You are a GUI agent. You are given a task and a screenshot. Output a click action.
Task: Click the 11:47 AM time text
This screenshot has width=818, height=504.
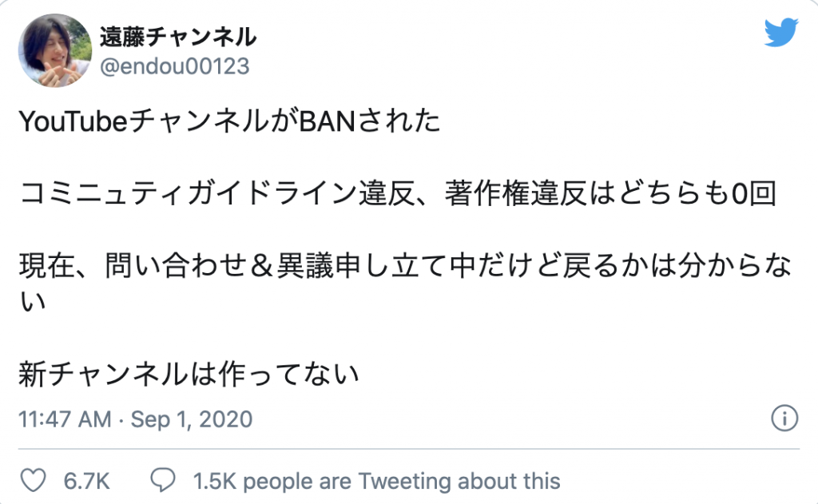click(x=64, y=419)
